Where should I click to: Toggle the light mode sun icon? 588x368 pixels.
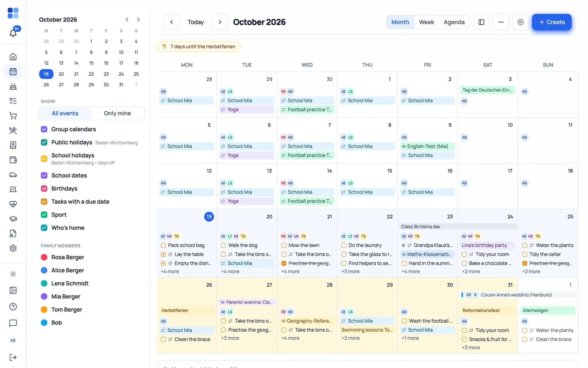13,274
